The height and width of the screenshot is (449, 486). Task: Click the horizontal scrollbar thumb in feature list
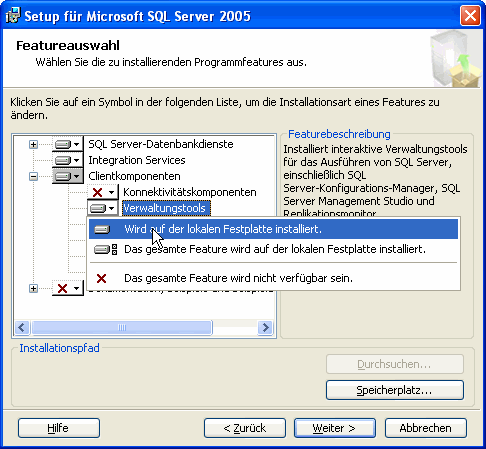point(122,328)
